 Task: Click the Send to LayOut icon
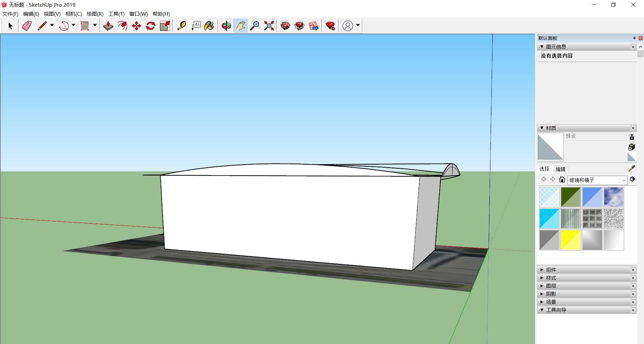(x=314, y=26)
